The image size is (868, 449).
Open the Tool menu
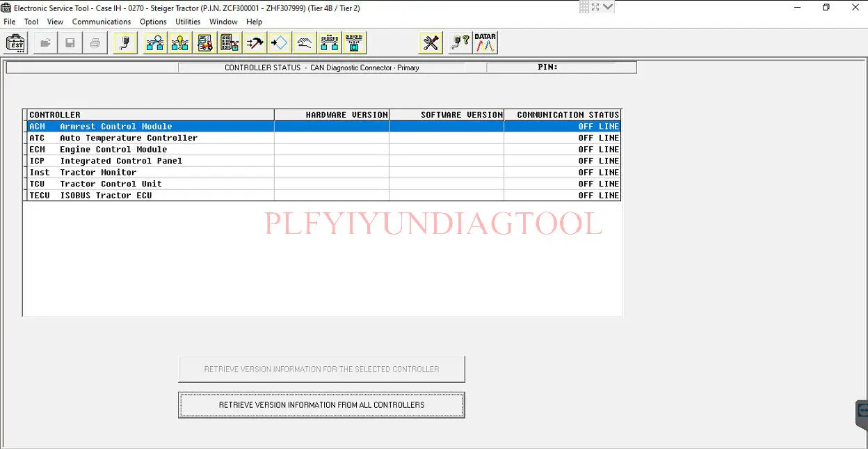31,22
